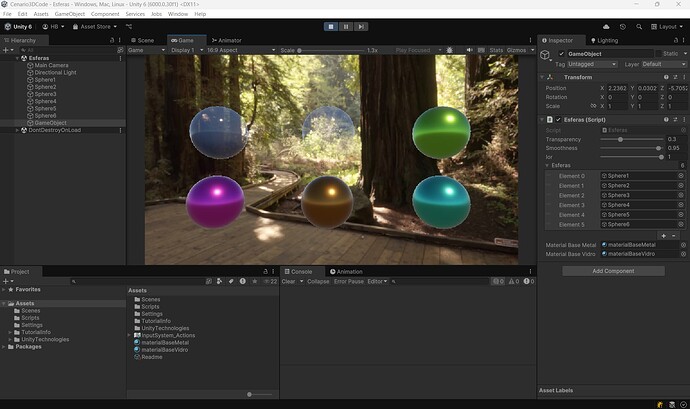This screenshot has width=690, height=409.
Task: Click the GameObject cube icon in Inspector
Action: click(x=545, y=55)
